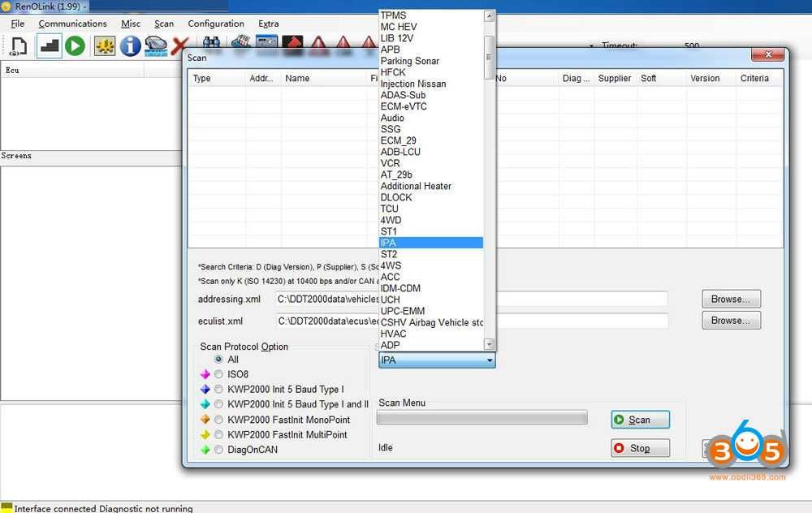Click the red card on black icon
Viewport: 812px width, 513px height.
click(x=292, y=42)
